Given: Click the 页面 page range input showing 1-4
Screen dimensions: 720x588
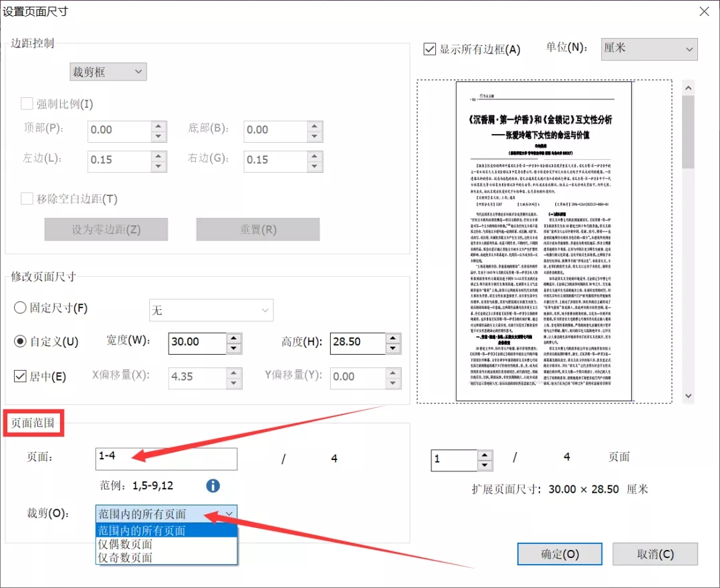Looking at the screenshot, I should 165,459.
